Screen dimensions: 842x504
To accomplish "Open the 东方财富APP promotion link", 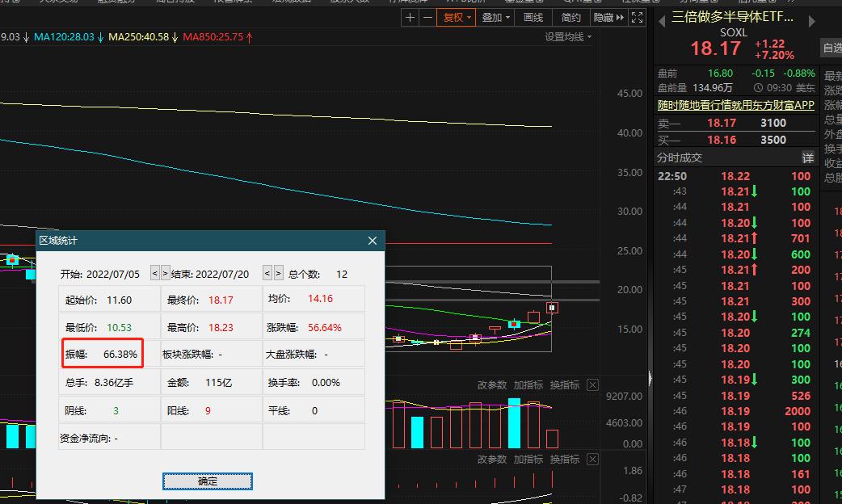I will click(735, 105).
